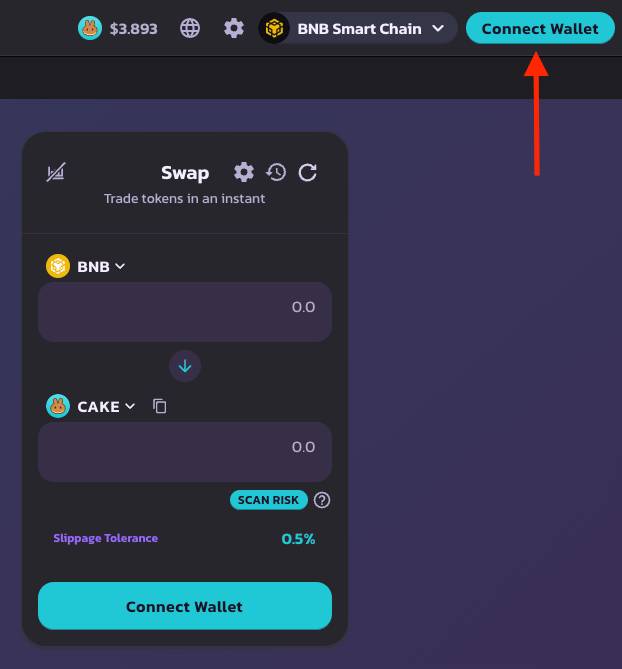Click the CAKE price bunny icon in header
The width and height of the screenshot is (622, 669).
90,28
